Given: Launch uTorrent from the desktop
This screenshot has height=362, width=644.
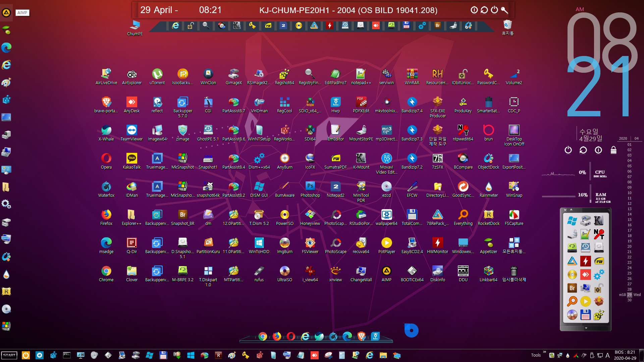Looking at the screenshot, I should click(x=157, y=76).
